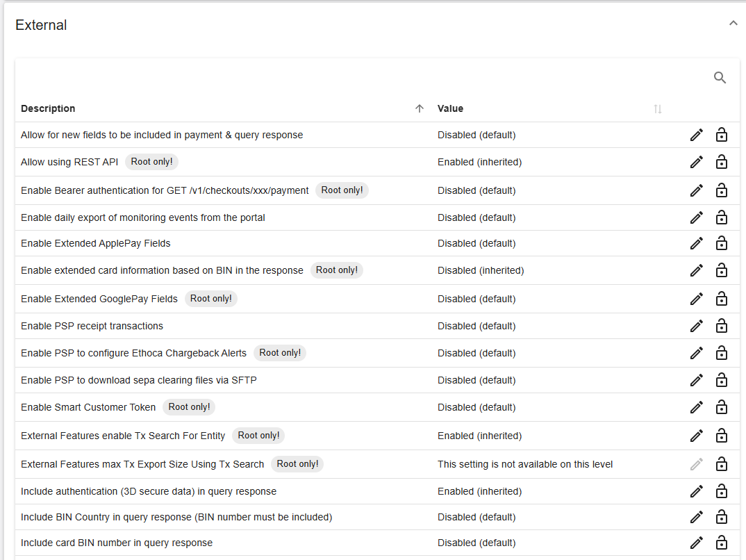Edit the Enable Smart Customer Token setting
This screenshot has width=746, height=560.
697,408
